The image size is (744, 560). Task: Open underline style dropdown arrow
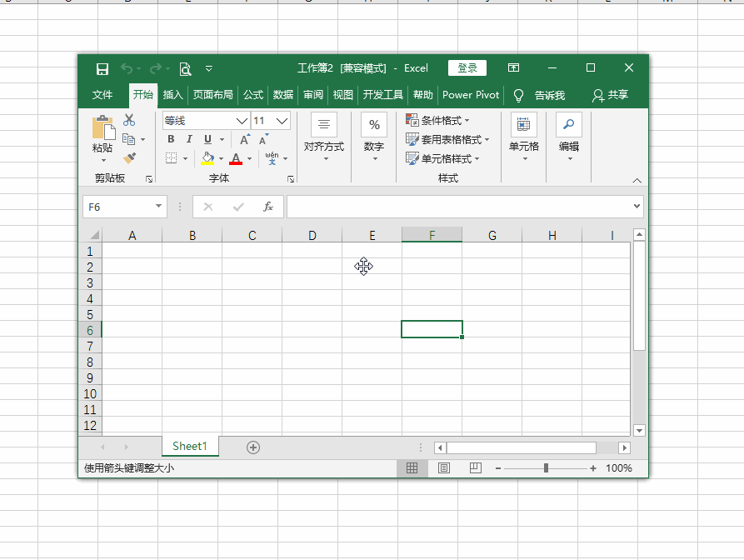(222, 139)
